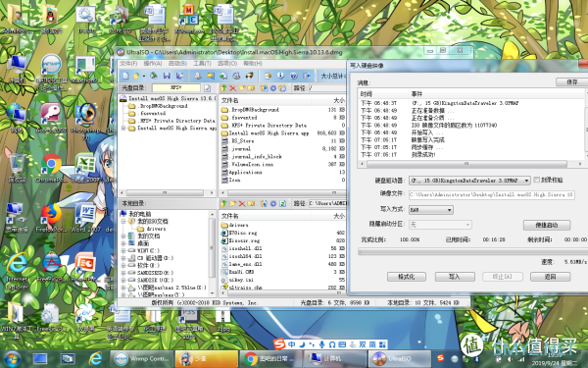Click the arrow beside the Open icon
The image size is (588, 368).
click(x=144, y=77)
